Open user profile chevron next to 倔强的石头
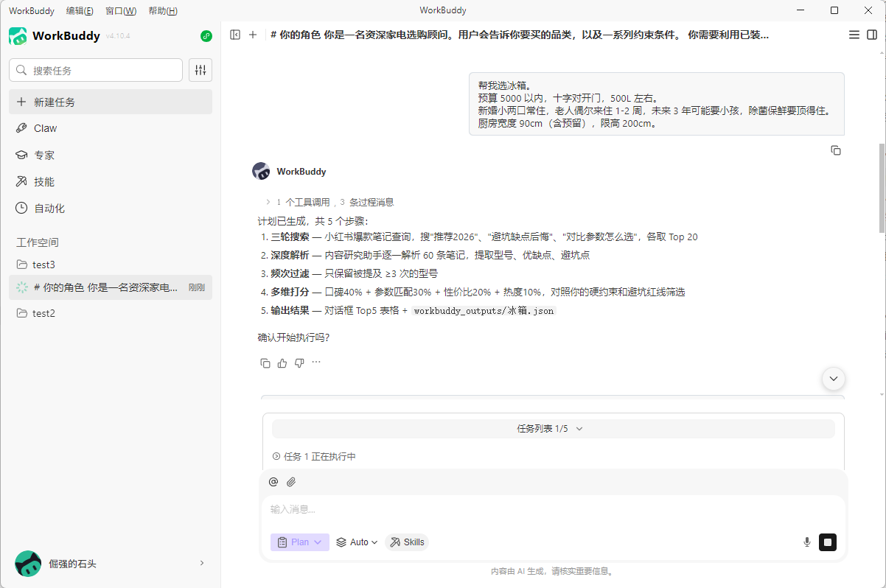 pyautogui.click(x=202, y=564)
